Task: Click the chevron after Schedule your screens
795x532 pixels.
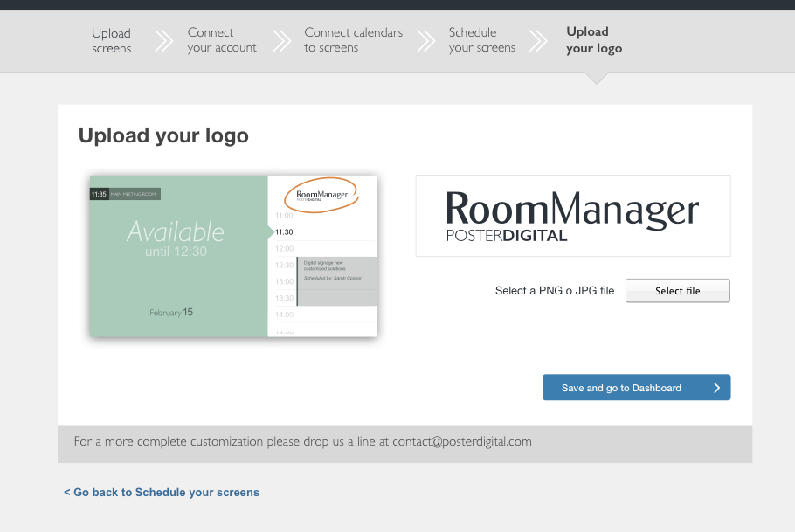Action: pyautogui.click(x=538, y=41)
